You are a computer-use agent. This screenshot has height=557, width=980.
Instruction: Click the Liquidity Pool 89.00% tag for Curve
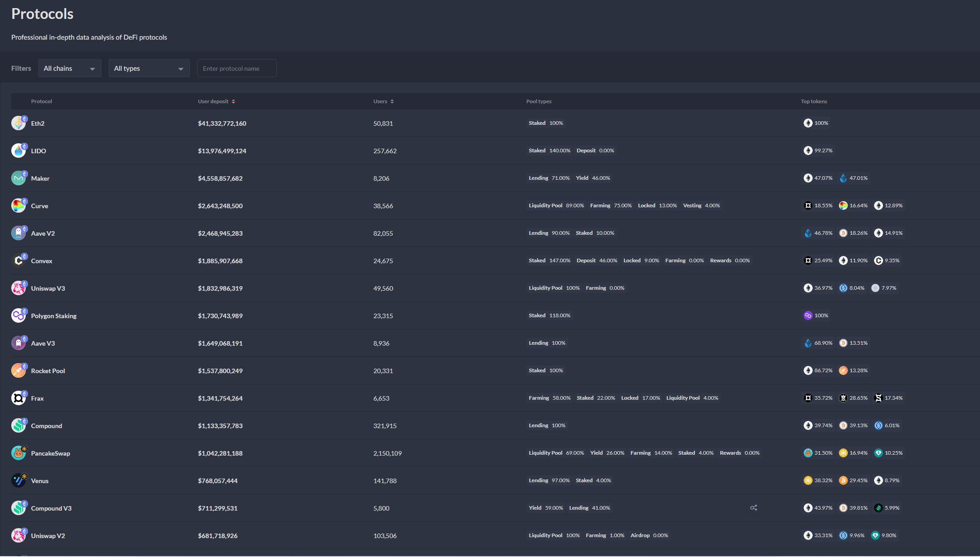556,205
